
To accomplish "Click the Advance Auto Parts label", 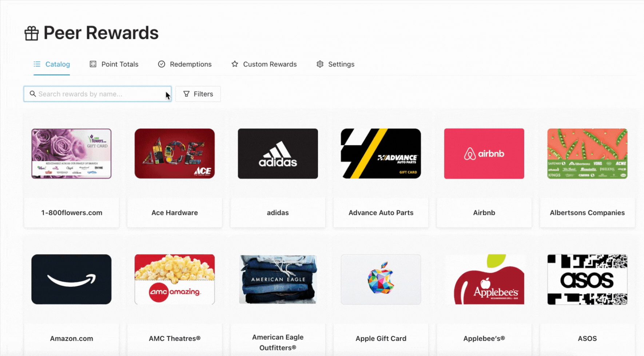I will (381, 213).
